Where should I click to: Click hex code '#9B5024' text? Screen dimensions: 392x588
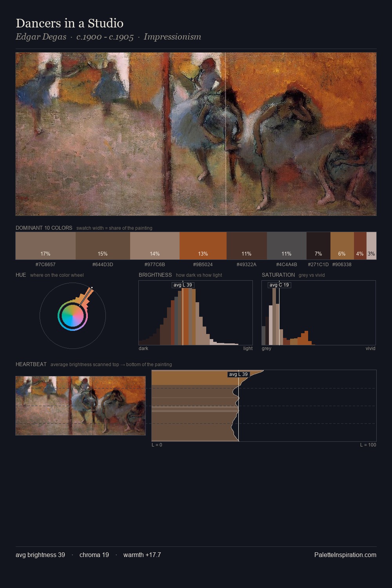(203, 265)
